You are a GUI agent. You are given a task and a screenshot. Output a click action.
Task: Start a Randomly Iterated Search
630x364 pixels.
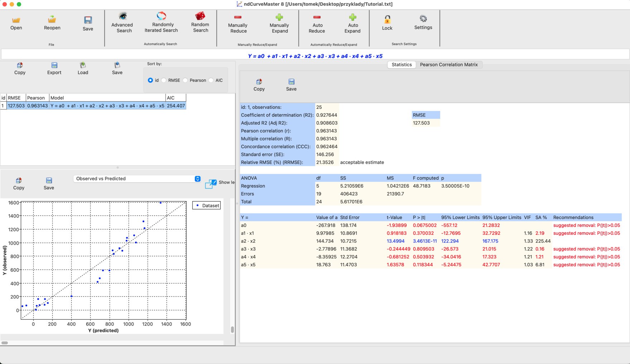point(160,24)
